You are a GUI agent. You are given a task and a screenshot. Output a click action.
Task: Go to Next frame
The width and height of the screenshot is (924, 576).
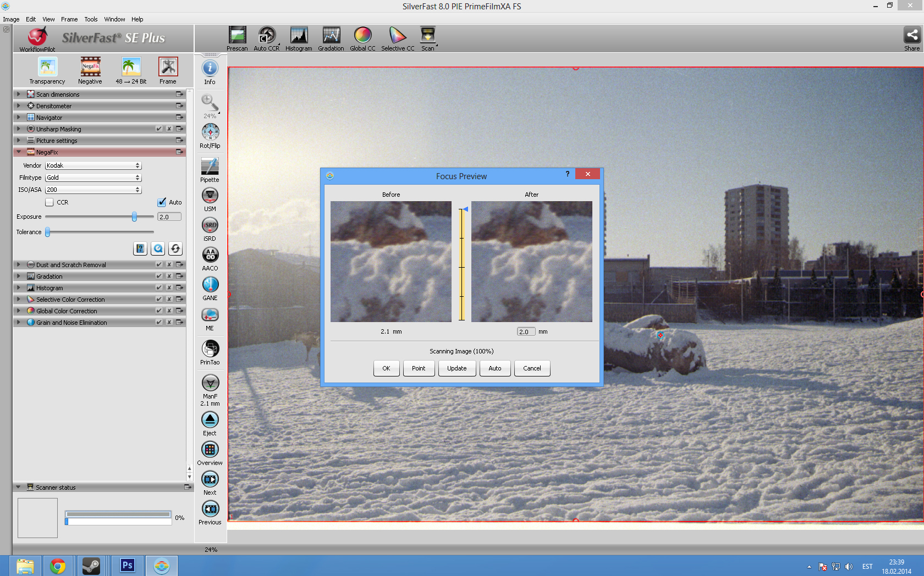[210, 479]
